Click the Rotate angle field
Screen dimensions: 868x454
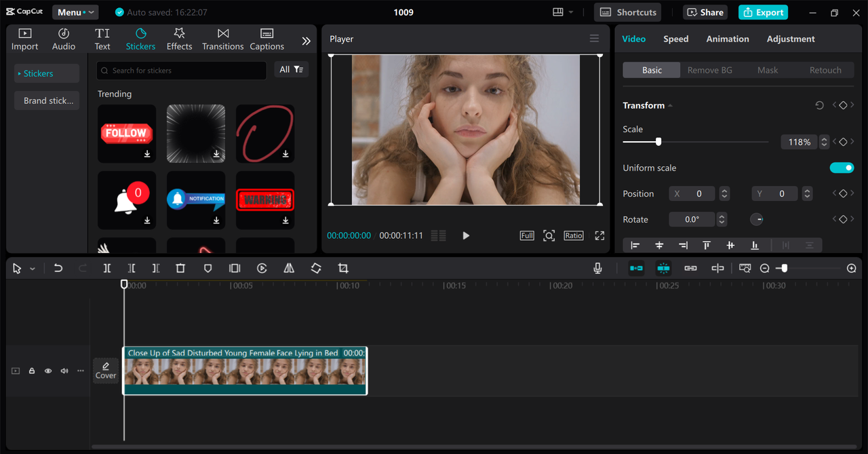(692, 219)
